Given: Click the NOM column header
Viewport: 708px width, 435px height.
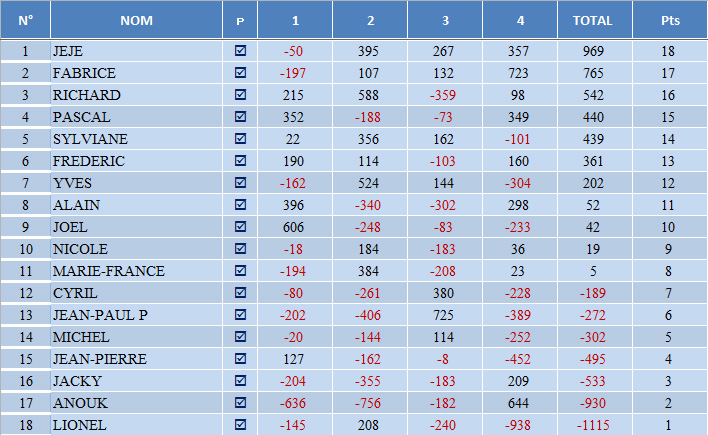Looking at the screenshot, I should [x=136, y=20].
